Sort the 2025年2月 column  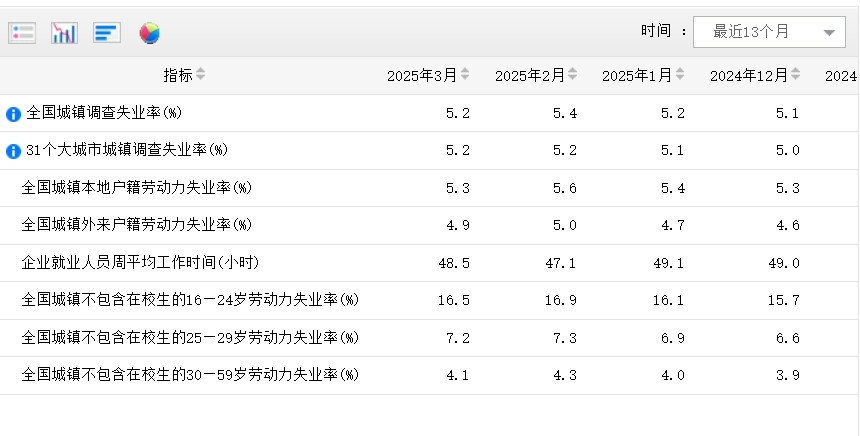pos(573,75)
